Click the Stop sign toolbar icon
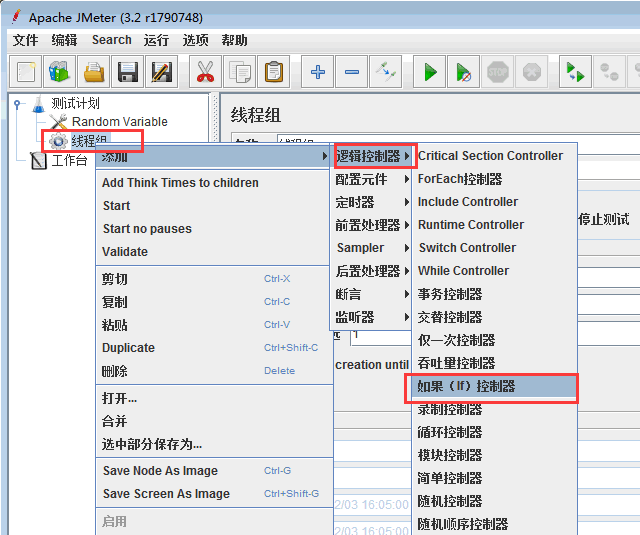The height and width of the screenshot is (535, 640). (x=498, y=72)
